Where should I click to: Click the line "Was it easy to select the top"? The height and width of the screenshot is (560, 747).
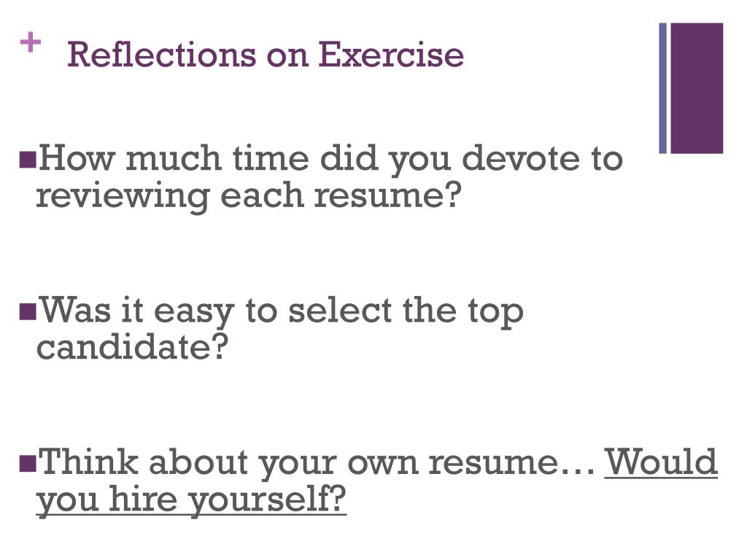pos(281,311)
